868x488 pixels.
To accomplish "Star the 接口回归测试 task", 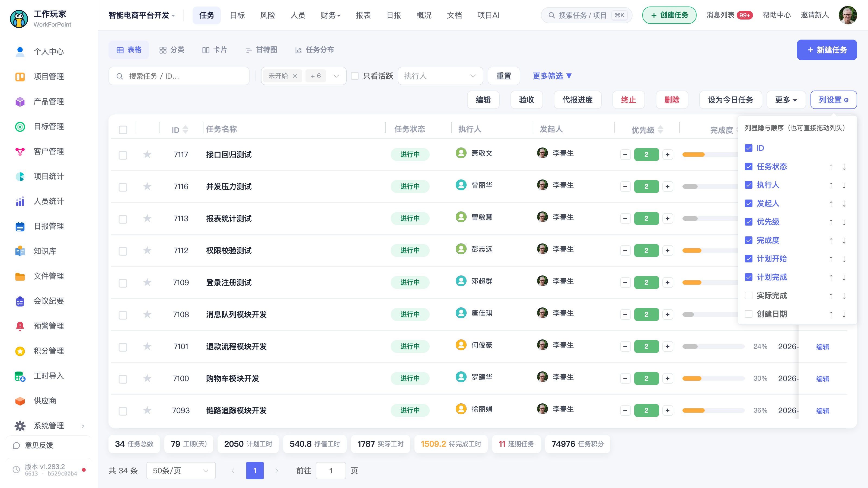I will pyautogui.click(x=147, y=154).
